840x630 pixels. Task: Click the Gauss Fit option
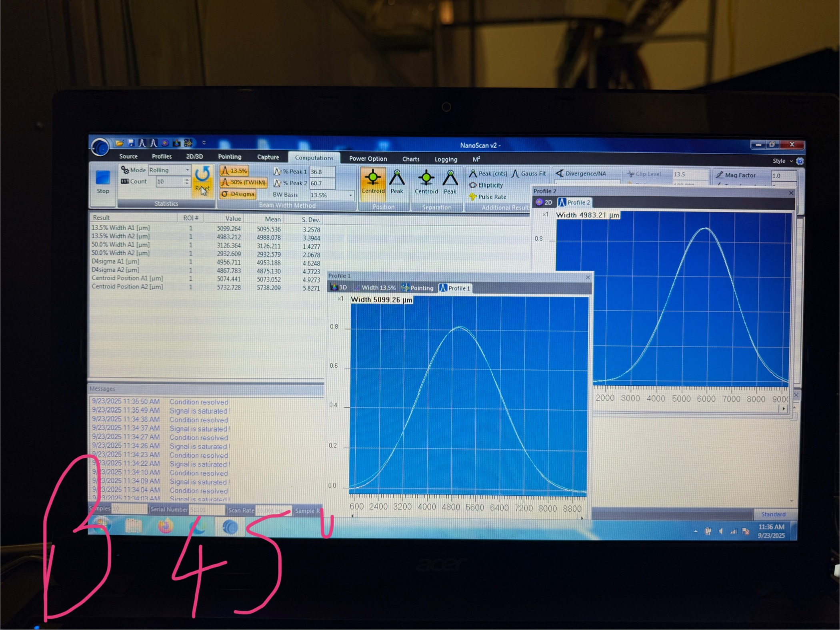[x=529, y=173]
